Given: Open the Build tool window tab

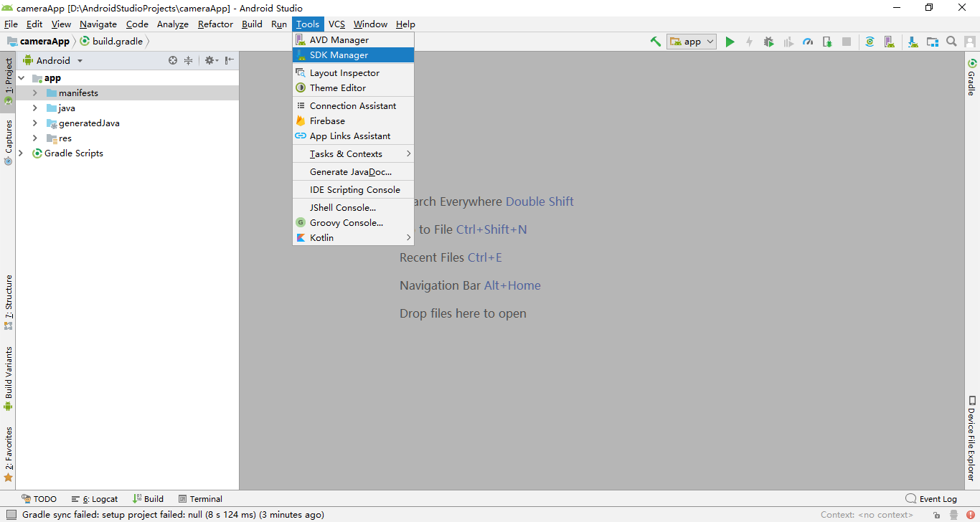Looking at the screenshot, I should point(148,499).
